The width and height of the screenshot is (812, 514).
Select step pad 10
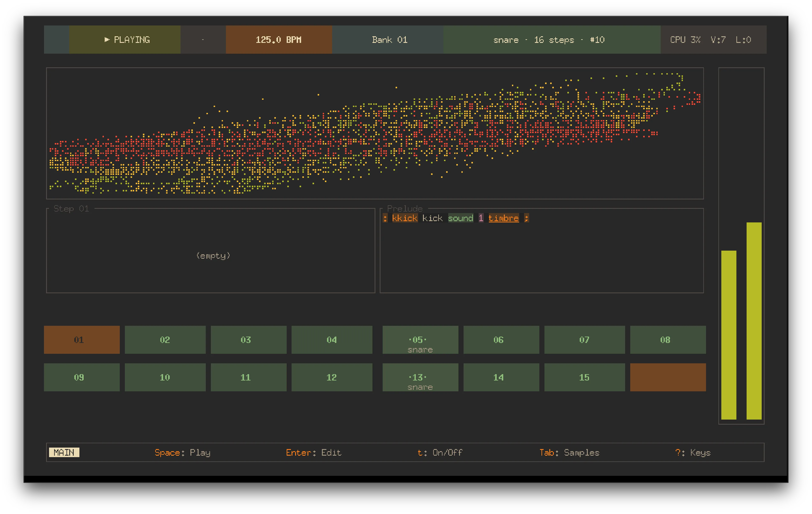pos(165,377)
